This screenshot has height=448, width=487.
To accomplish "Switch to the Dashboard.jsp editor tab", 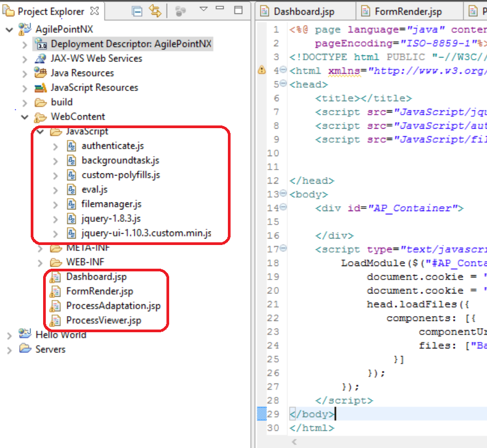I will [x=303, y=11].
